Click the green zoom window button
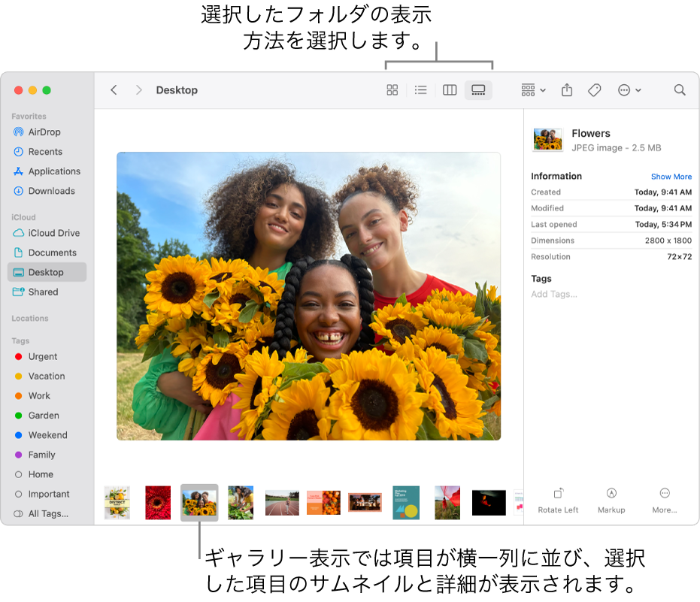700x602 pixels. [x=47, y=90]
